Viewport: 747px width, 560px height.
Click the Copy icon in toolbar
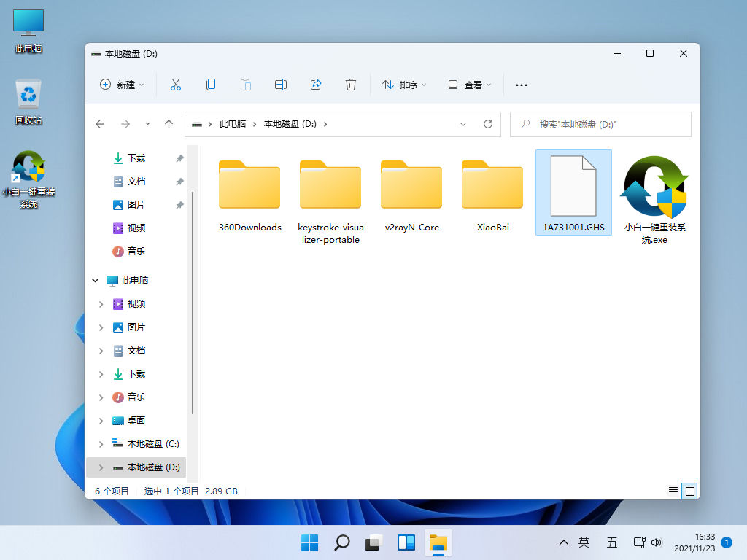211,85
